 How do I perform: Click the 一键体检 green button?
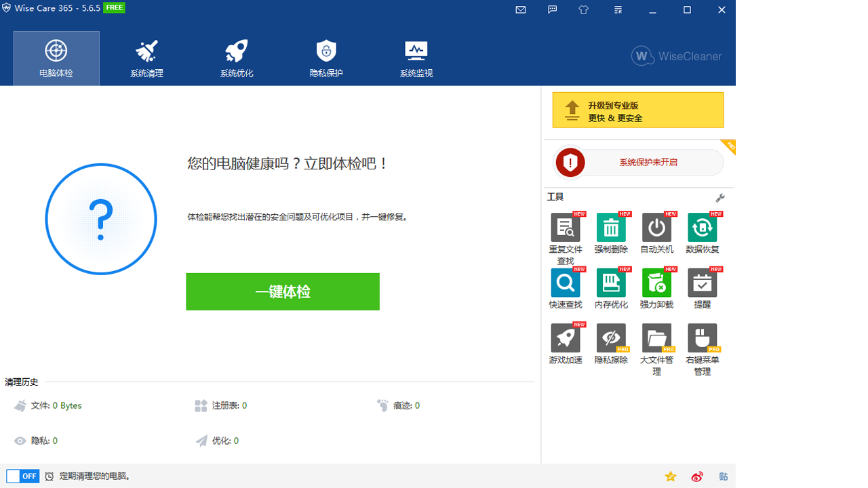tap(282, 291)
